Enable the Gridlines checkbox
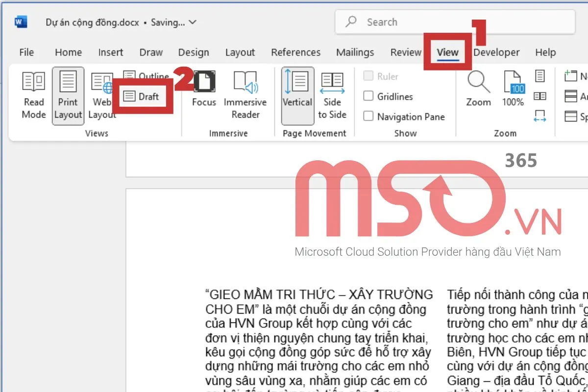 point(368,97)
